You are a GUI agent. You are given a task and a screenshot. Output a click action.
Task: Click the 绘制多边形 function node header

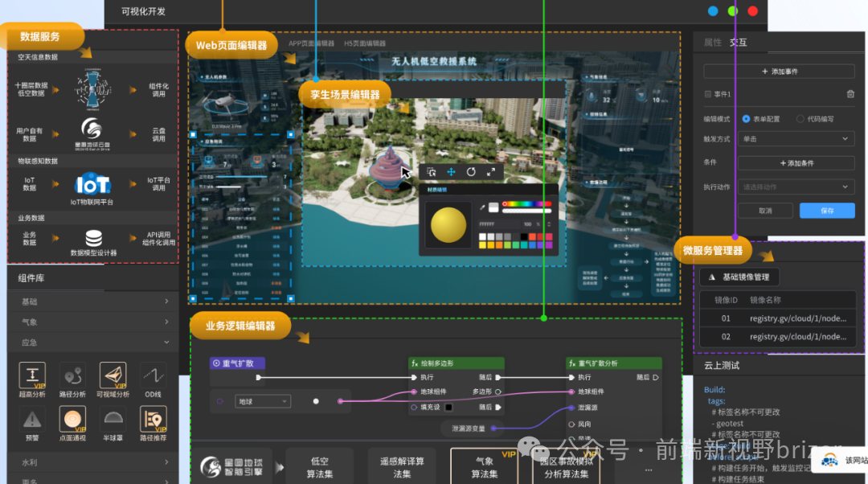pos(457,363)
